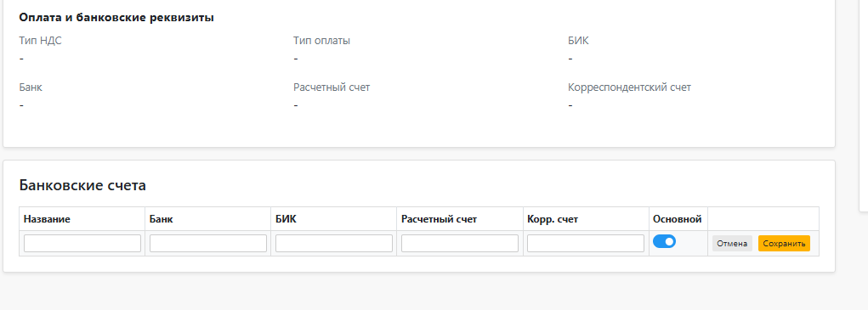Focus the Название input field

(82, 243)
